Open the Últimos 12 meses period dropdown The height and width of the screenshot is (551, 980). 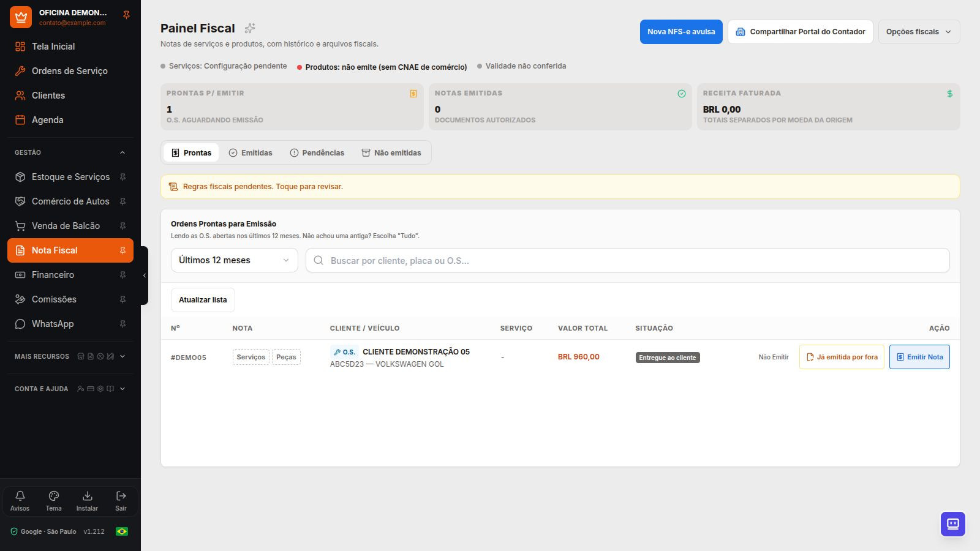[234, 260]
